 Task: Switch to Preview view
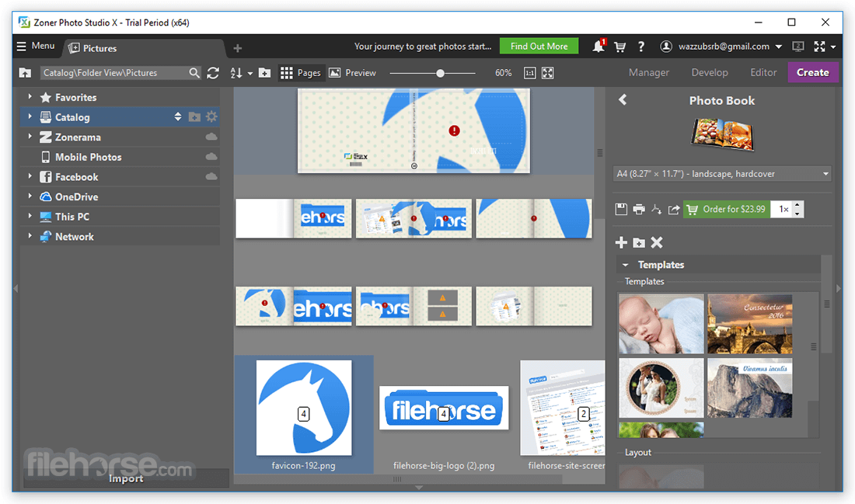[353, 72]
